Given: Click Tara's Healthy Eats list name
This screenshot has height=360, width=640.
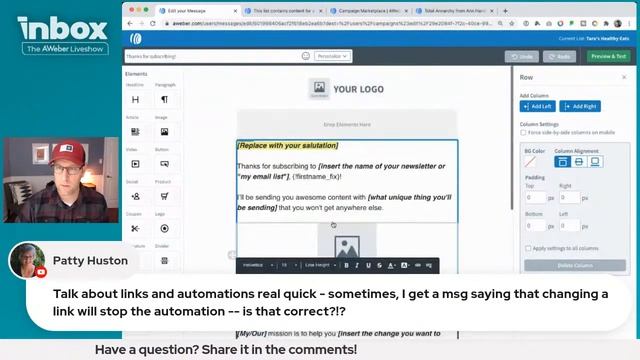Looking at the screenshot, I should (x=607, y=38).
